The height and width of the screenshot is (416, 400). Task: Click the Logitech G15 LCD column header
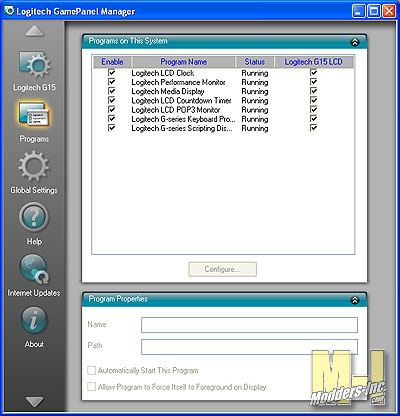[x=314, y=62]
